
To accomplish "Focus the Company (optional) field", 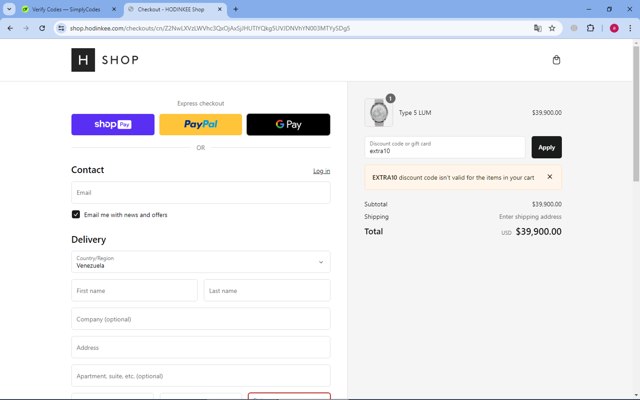I will click(x=200, y=319).
